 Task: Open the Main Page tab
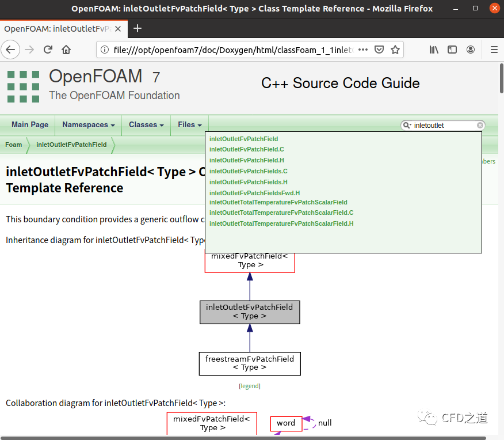click(30, 125)
